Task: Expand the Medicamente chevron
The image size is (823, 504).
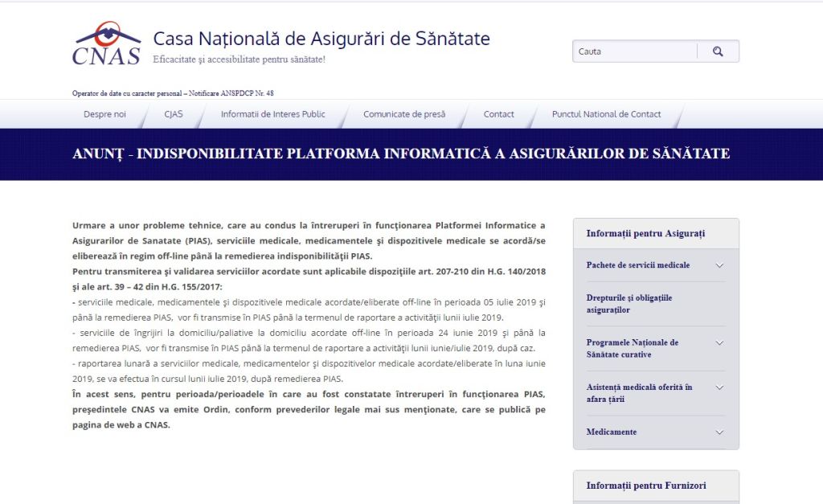Action: 719,432
